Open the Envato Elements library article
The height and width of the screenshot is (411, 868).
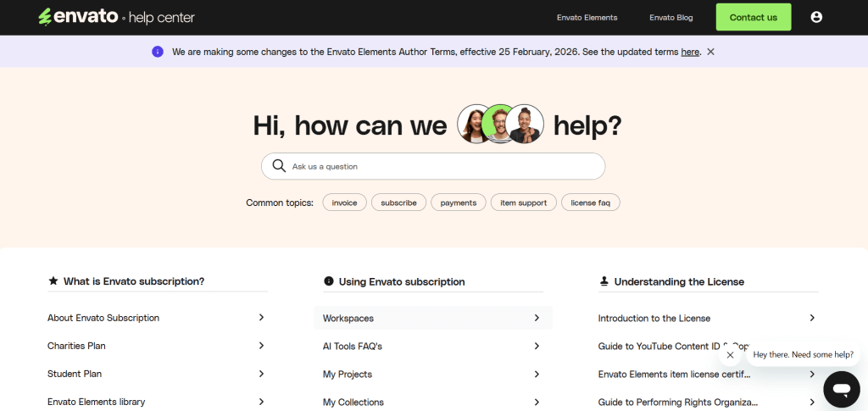coord(97,403)
